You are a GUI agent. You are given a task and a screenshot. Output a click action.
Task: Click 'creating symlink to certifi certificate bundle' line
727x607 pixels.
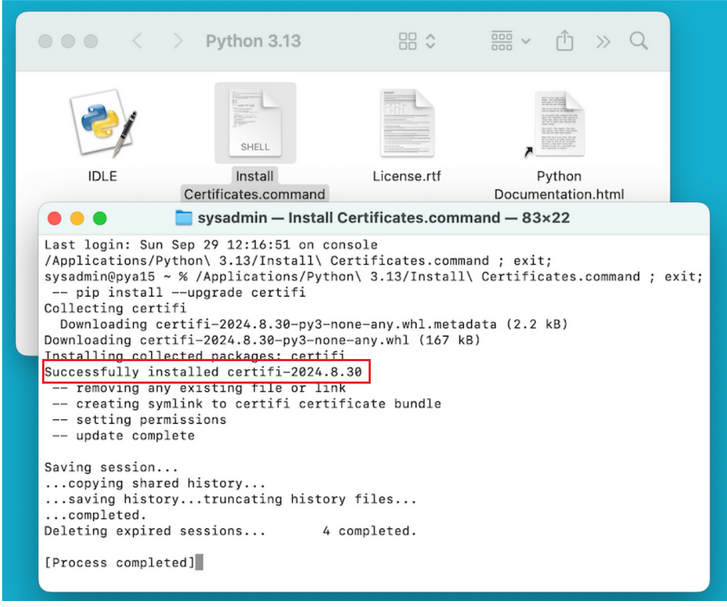pos(247,404)
